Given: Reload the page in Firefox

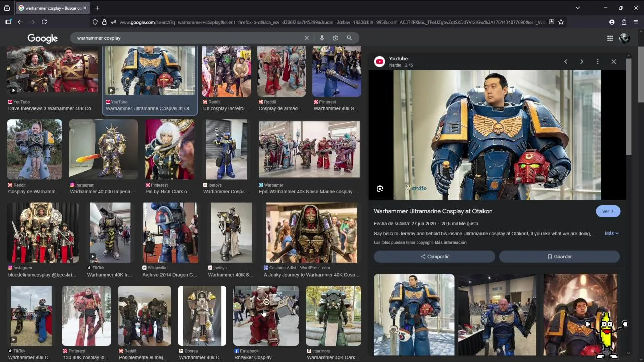Looking at the screenshot, I should (44, 22).
